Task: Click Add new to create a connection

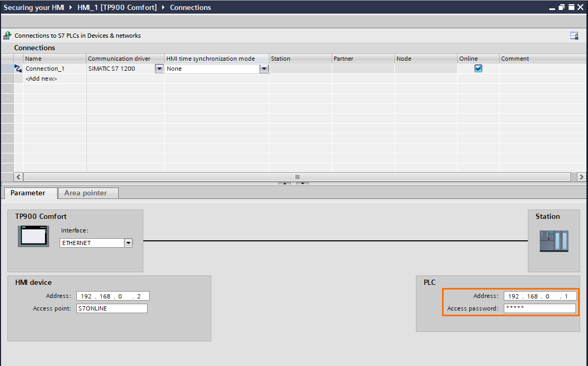Action: click(41, 78)
